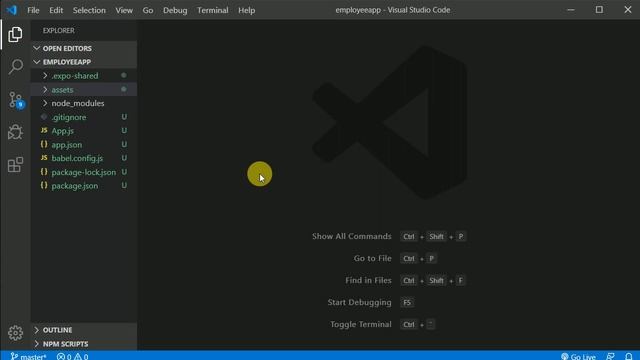The image size is (640, 360).
Task: Click the VS Code logo in title bar
Action: (11, 10)
